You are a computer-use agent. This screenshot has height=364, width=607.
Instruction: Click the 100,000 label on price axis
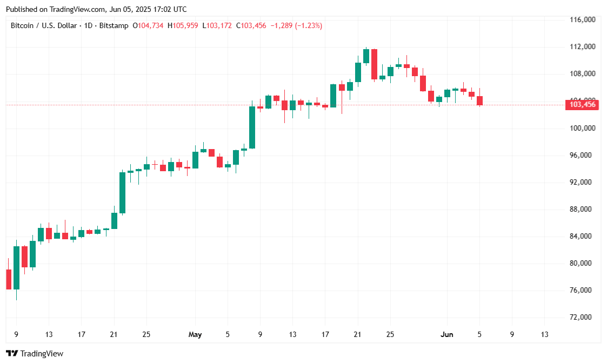(x=583, y=128)
